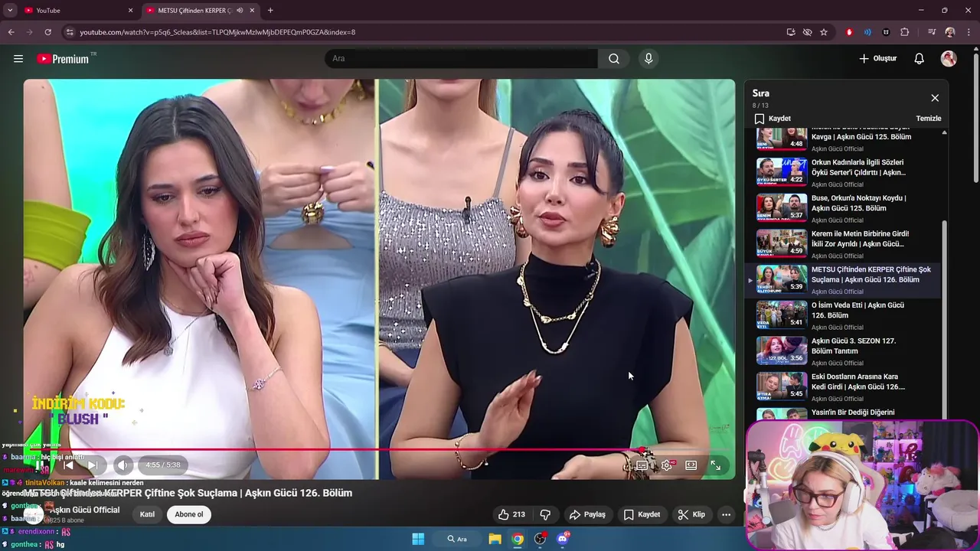Open Chrome media controls icon
Viewport: 980px width, 551px height.
click(932, 32)
